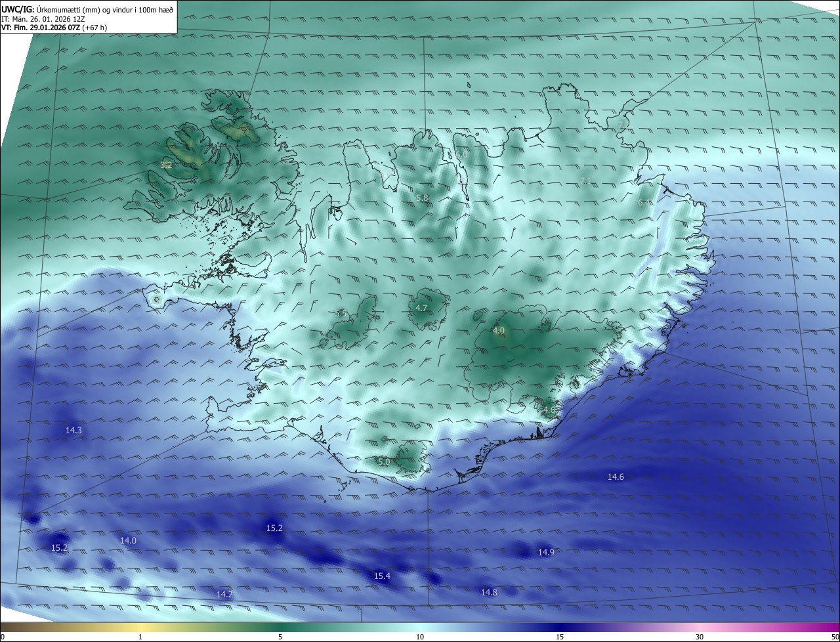The image size is (840, 642).
Task: Click the 6.0 value label in the north
Action: coord(462,154)
